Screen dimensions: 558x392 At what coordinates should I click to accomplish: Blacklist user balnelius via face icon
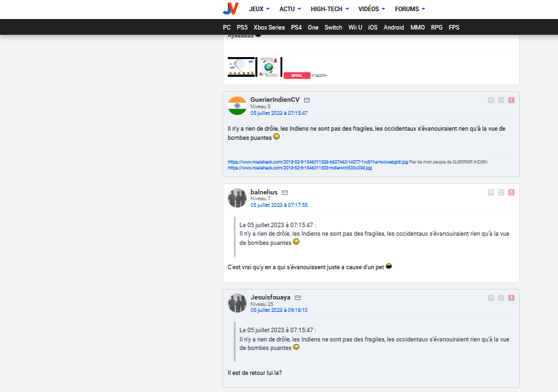tap(501, 192)
